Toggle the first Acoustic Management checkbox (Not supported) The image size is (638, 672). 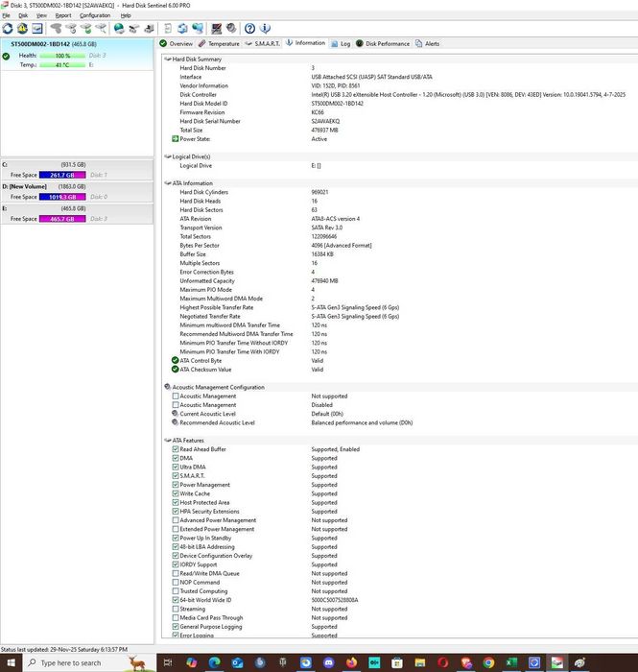point(176,396)
